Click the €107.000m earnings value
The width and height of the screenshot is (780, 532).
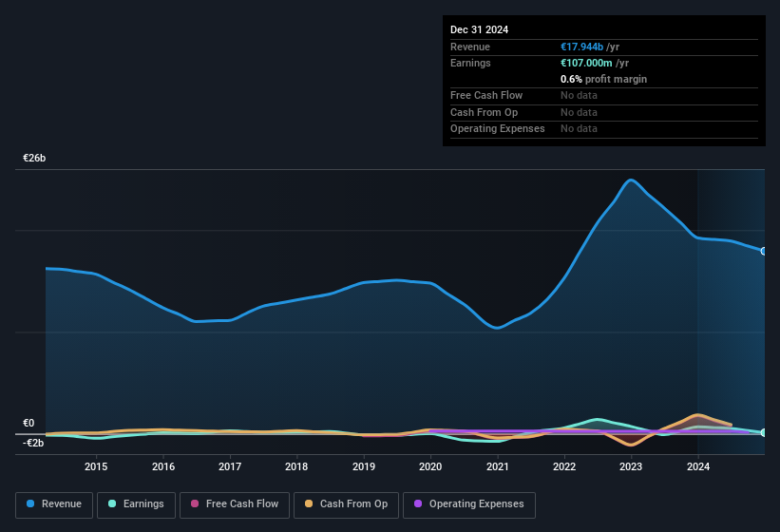pyautogui.click(x=586, y=63)
